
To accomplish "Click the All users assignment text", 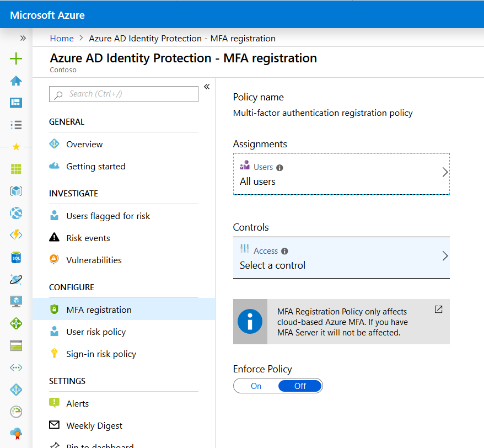I will click(258, 182).
